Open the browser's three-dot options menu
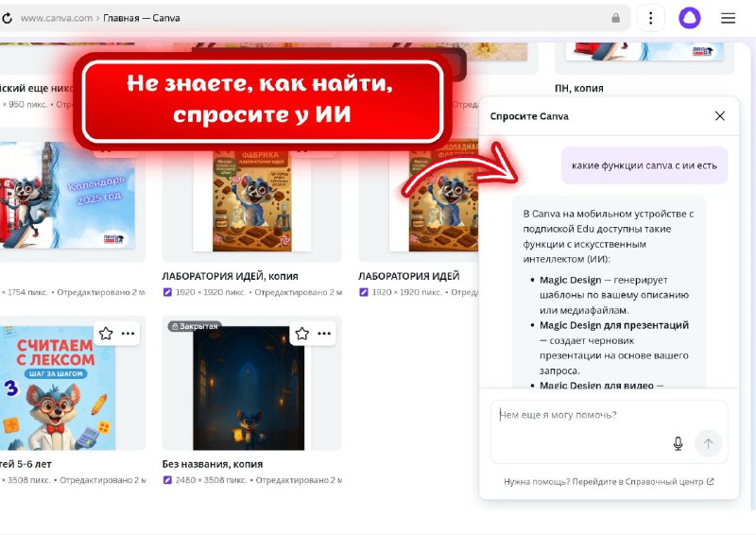This screenshot has width=756, height=535. [650, 18]
